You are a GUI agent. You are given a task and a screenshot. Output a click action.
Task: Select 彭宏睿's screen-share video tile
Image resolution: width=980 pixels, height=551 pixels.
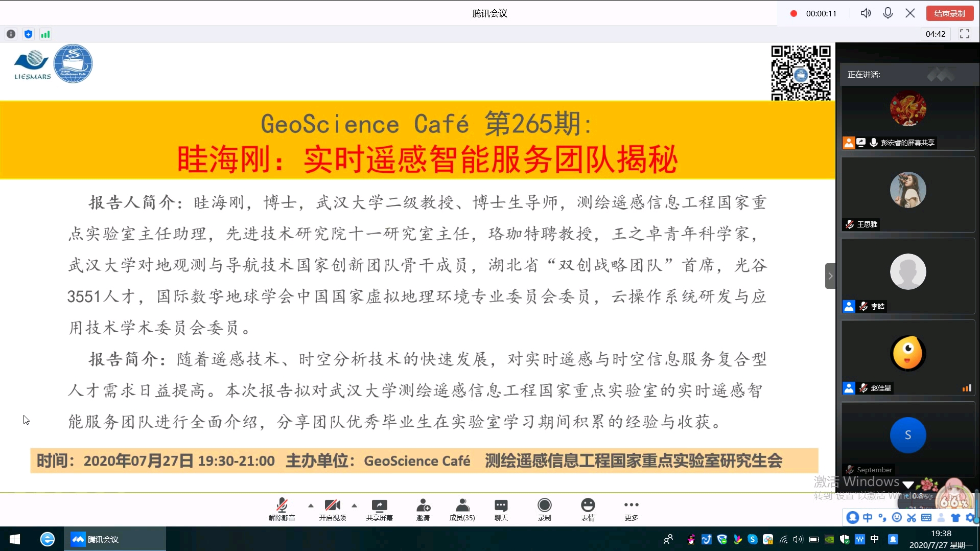908,118
